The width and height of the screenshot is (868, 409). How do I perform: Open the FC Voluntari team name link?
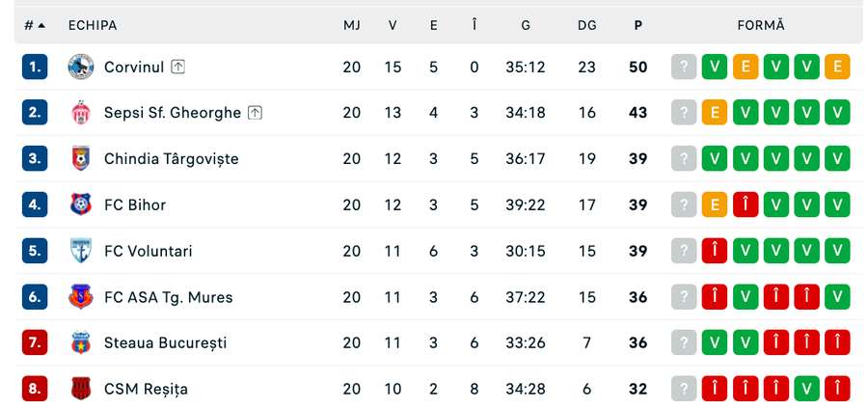pyautogui.click(x=148, y=251)
